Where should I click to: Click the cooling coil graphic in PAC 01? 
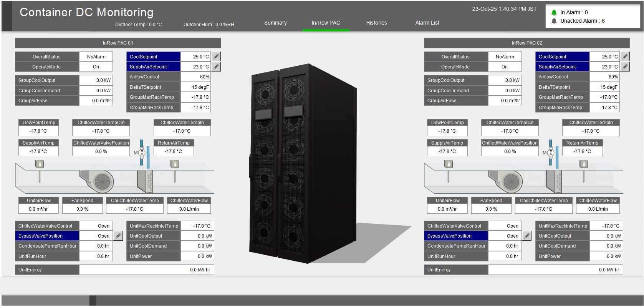click(145, 181)
